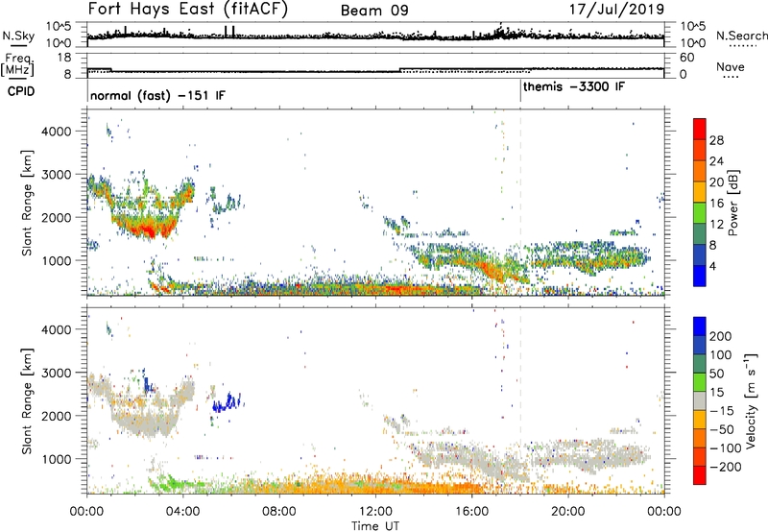Click the power panel 'Slant Range [km]' label

(27, 203)
